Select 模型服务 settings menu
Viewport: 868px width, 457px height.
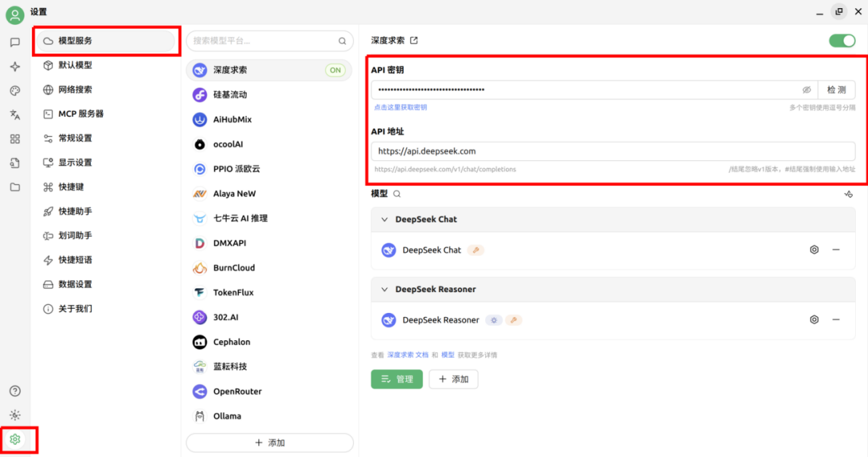click(x=106, y=41)
